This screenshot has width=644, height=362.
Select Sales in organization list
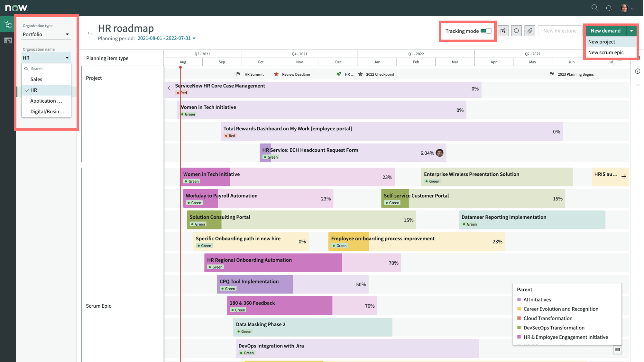click(x=46, y=79)
